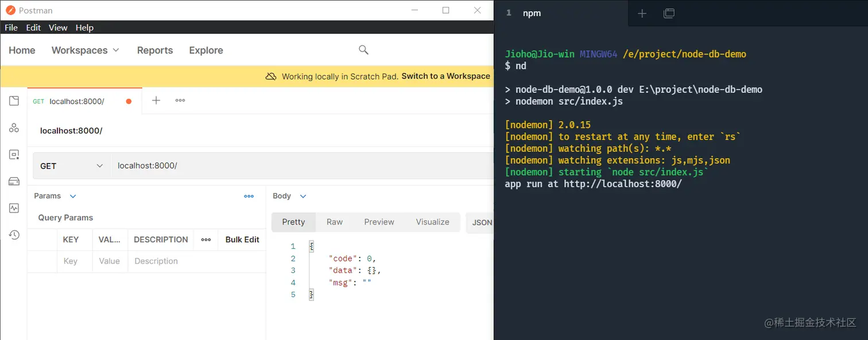This screenshot has height=340, width=868.
Task: Open the Monitors sidebar panel
Action: [x=14, y=207]
